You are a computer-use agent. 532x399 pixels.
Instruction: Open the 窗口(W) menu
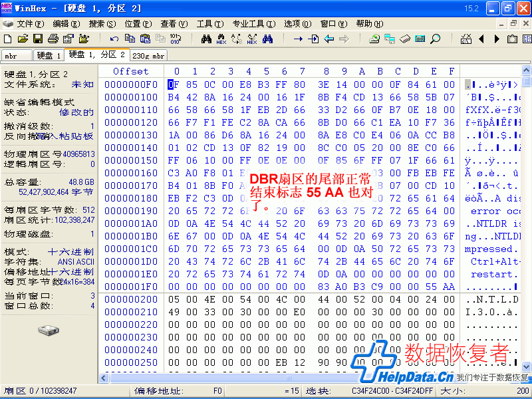pos(334,24)
